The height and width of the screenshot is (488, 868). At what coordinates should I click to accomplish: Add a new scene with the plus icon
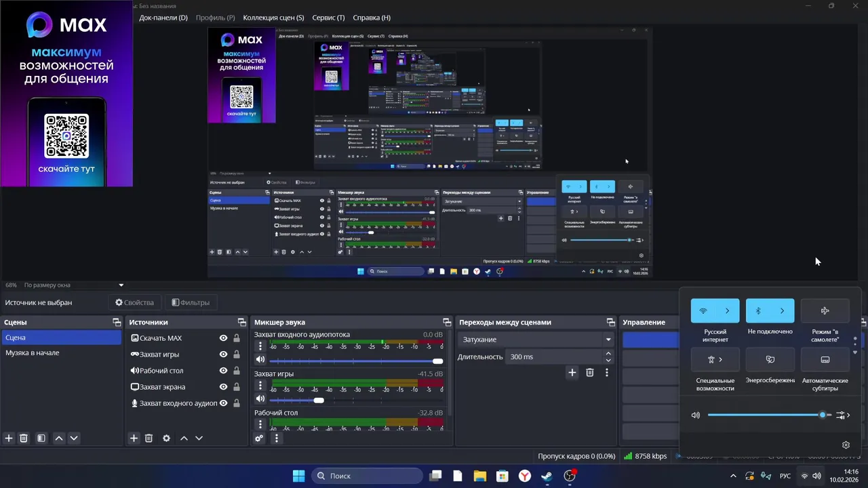pos(9,439)
